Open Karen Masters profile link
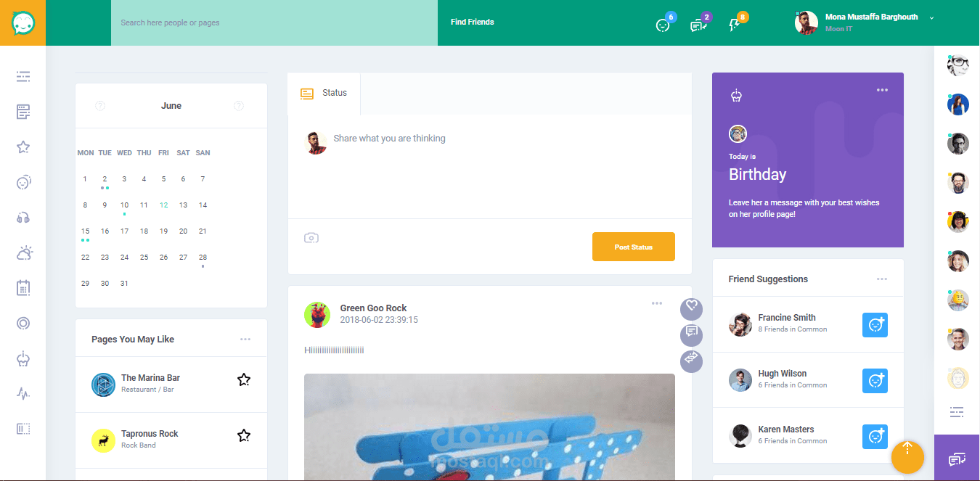This screenshot has width=980, height=481. [x=786, y=429]
